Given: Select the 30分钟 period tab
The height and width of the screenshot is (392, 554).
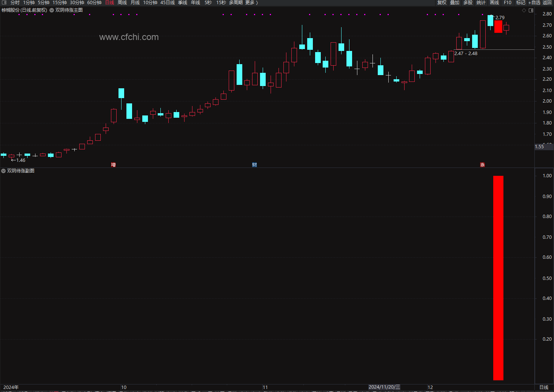Looking at the screenshot, I should click(x=77, y=3).
